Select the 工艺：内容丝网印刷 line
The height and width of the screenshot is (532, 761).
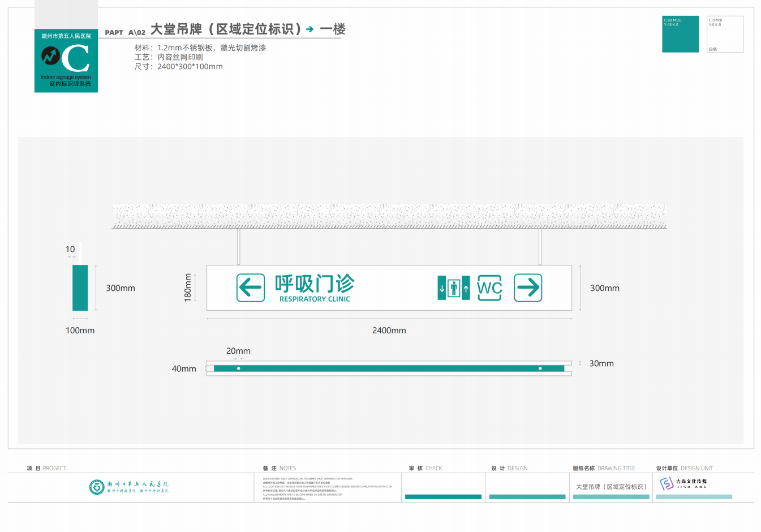[169, 57]
